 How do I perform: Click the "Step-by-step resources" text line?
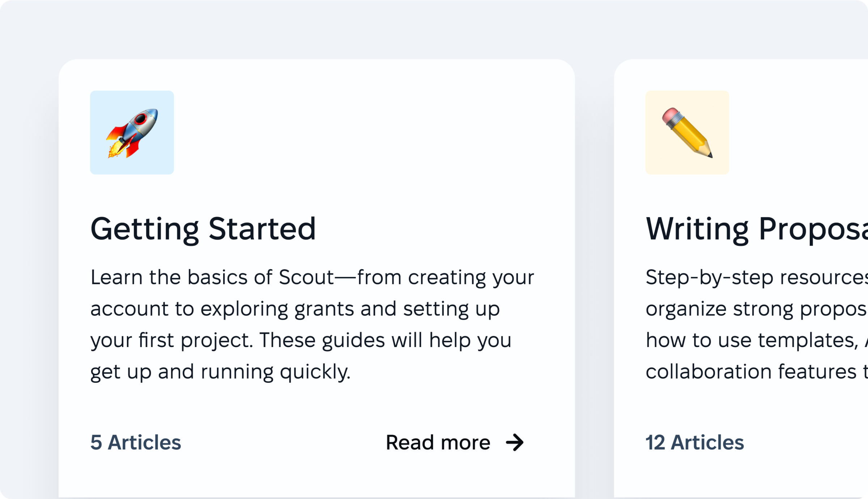click(756, 278)
